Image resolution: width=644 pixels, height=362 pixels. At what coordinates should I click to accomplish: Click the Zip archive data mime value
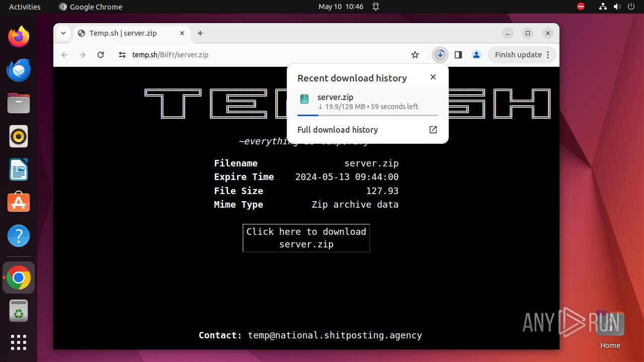tap(355, 205)
